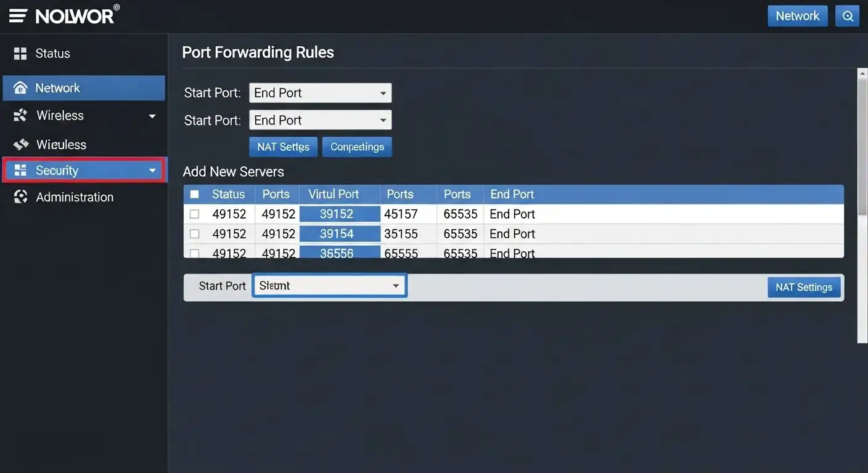Viewport: 868px width, 473px height.
Task: Toggle the select-all checkbox in table header
Action: coord(194,193)
